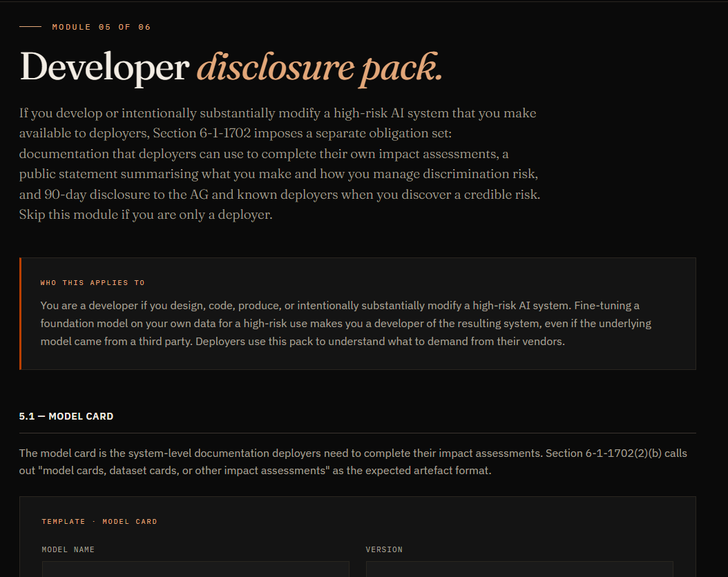Click the 'Skip this module if you are only a deployer.' sentence
Screen dimensions: 728x577
pyautogui.click(x=146, y=215)
